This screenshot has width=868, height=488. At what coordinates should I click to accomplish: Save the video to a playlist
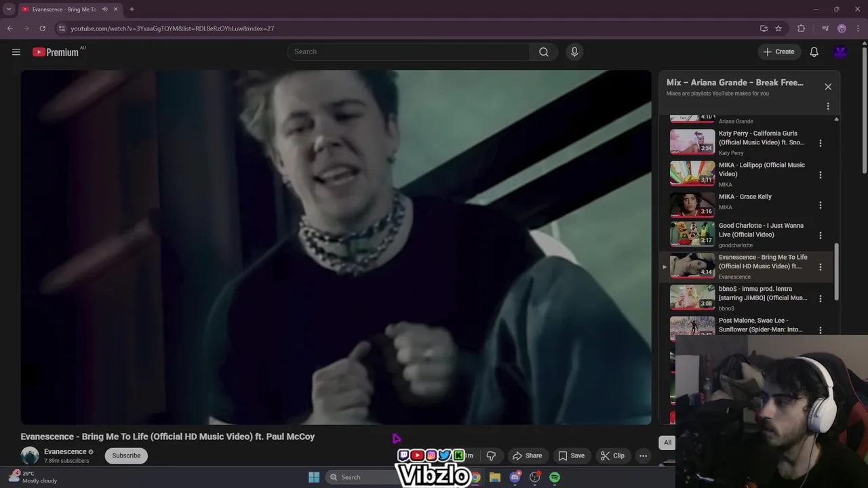pyautogui.click(x=571, y=455)
